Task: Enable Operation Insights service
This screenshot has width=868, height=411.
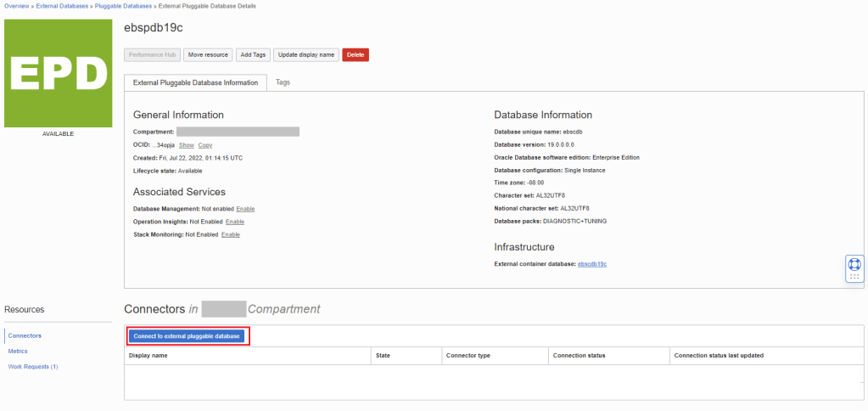Action: [x=235, y=222]
